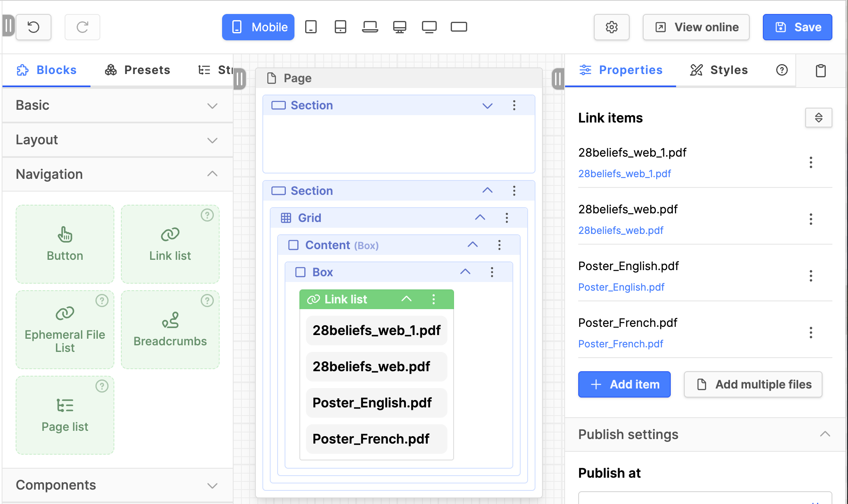Open the Styles tab
This screenshot has width=848, height=504.
[719, 70]
